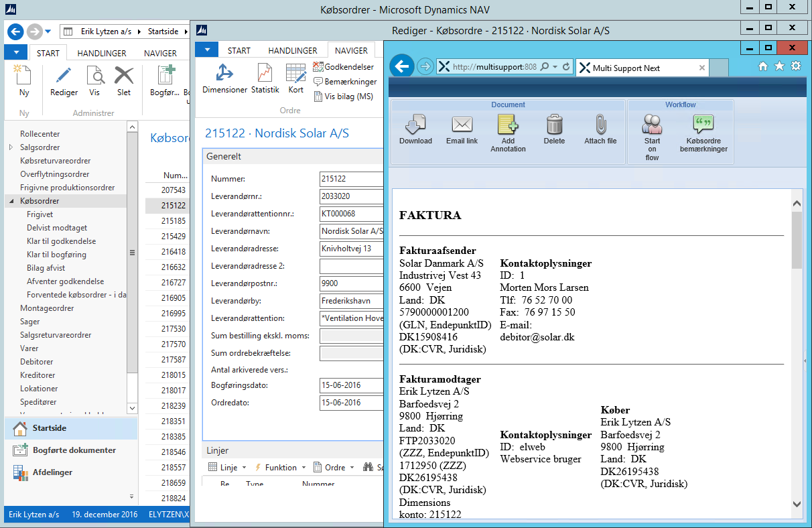Image resolution: width=812 pixels, height=528 pixels.
Task: Select Afventer godkendelse in tree
Action: [x=66, y=281]
